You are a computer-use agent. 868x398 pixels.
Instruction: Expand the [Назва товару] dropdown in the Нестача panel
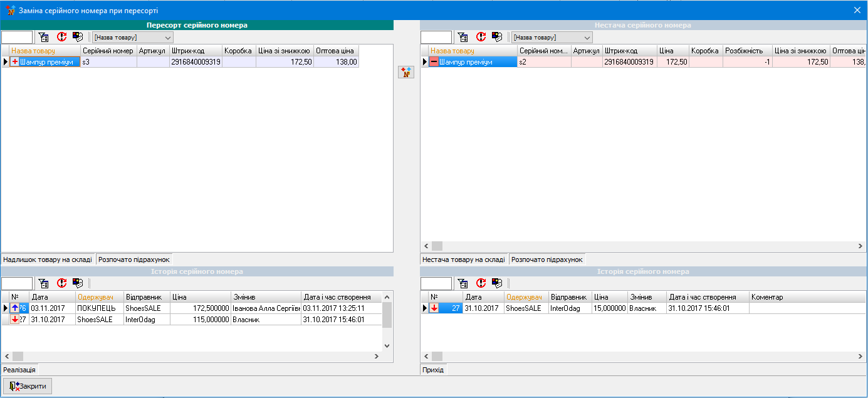587,38
